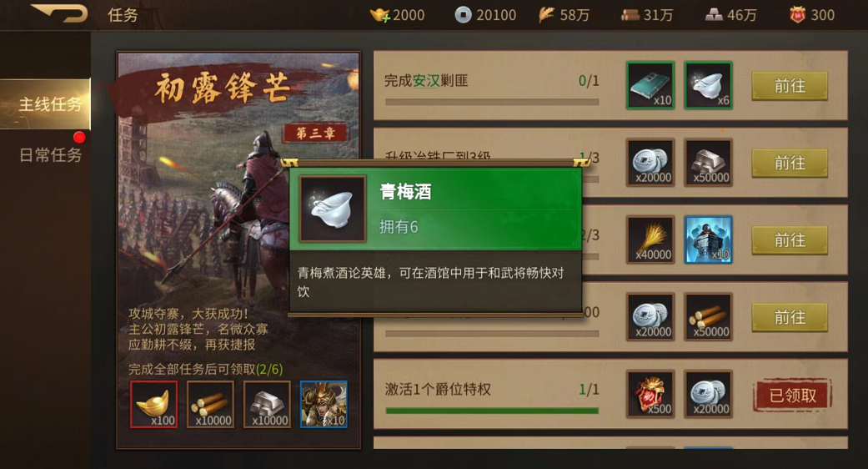Tap the wheat x40000 reward icon
The width and height of the screenshot is (868, 469).
coord(650,240)
